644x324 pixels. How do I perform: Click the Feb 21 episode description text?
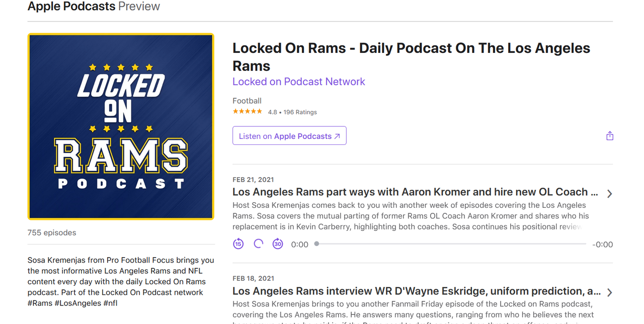tap(411, 216)
